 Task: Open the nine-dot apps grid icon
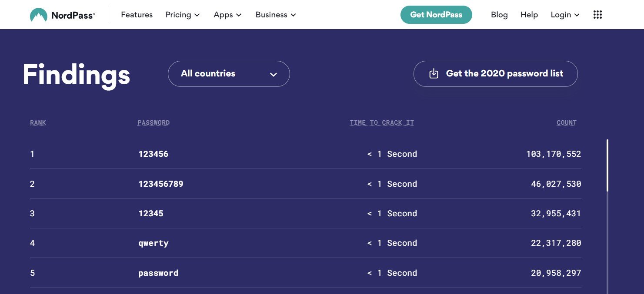597,15
